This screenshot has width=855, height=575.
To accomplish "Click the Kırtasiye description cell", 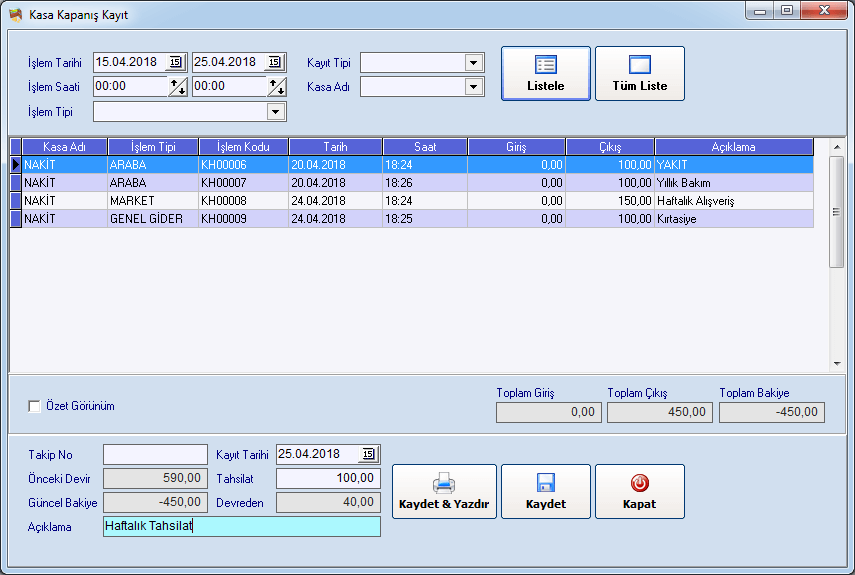I will coord(734,219).
